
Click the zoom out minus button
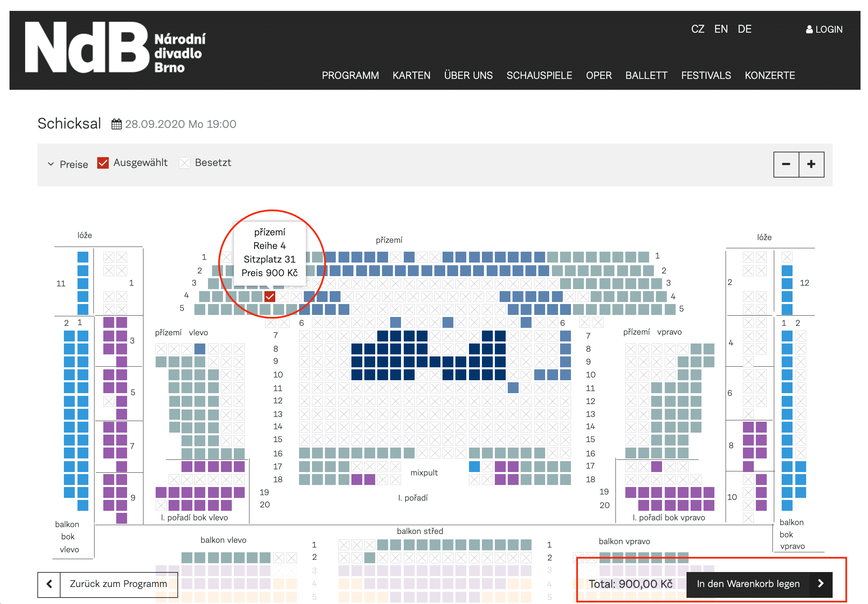coord(786,164)
